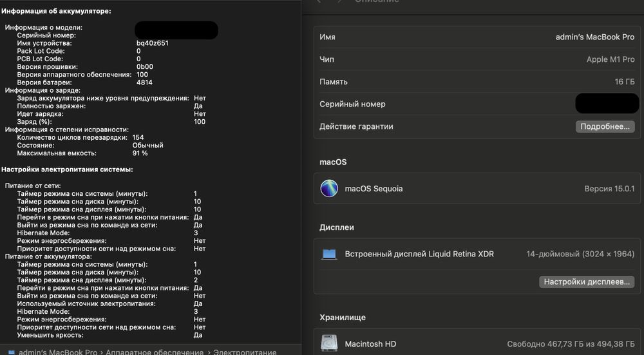Click hardware version value 100

click(x=142, y=74)
